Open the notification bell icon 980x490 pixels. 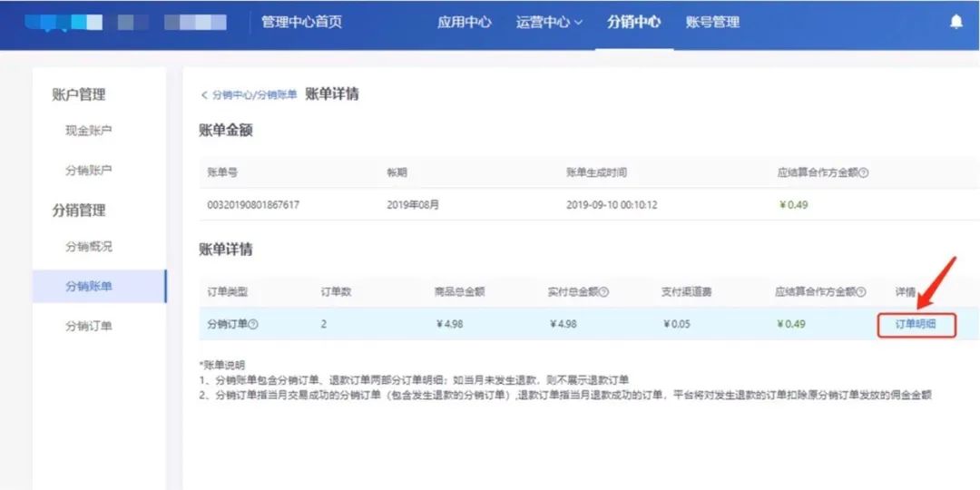956,22
